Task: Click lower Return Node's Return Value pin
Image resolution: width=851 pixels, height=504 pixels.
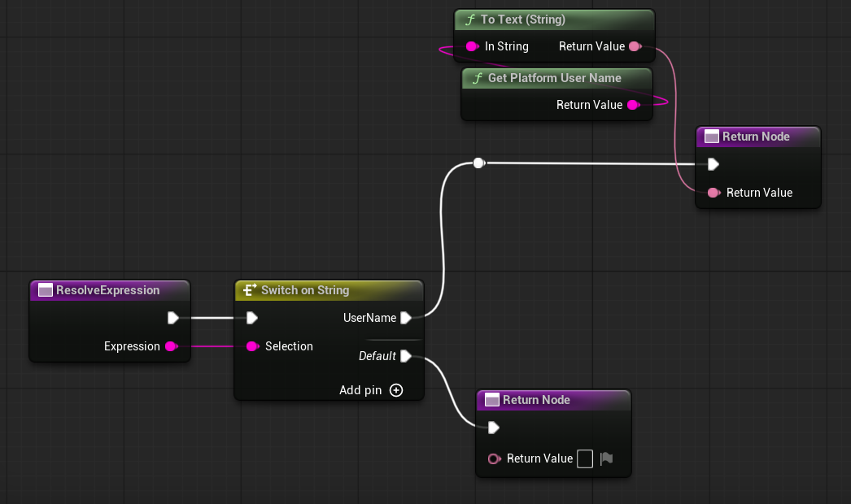Action: [x=495, y=459]
